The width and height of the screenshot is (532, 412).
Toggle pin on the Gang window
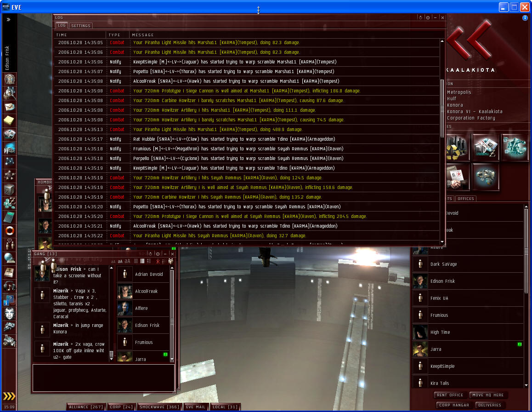151,254
